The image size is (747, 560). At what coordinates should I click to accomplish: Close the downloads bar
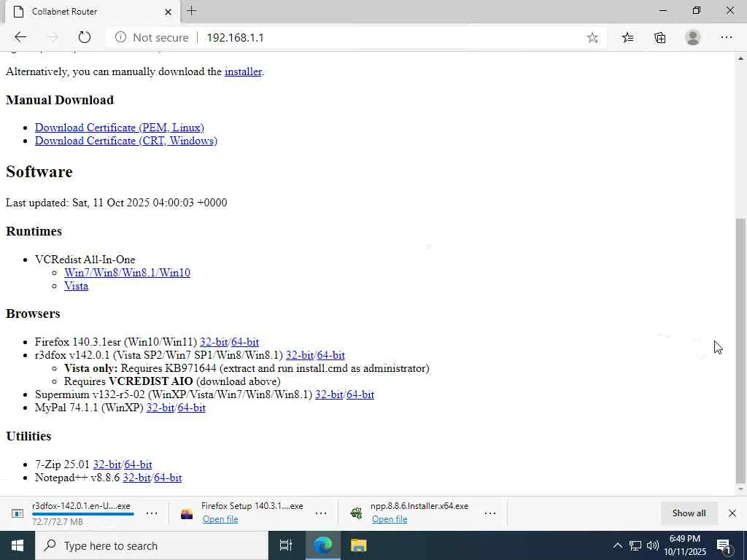tap(732, 513)
